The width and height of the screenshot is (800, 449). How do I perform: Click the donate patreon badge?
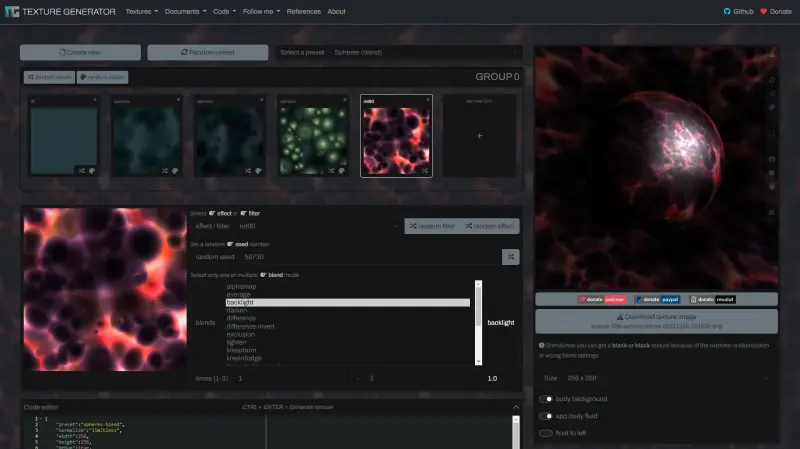pos(602,300)
